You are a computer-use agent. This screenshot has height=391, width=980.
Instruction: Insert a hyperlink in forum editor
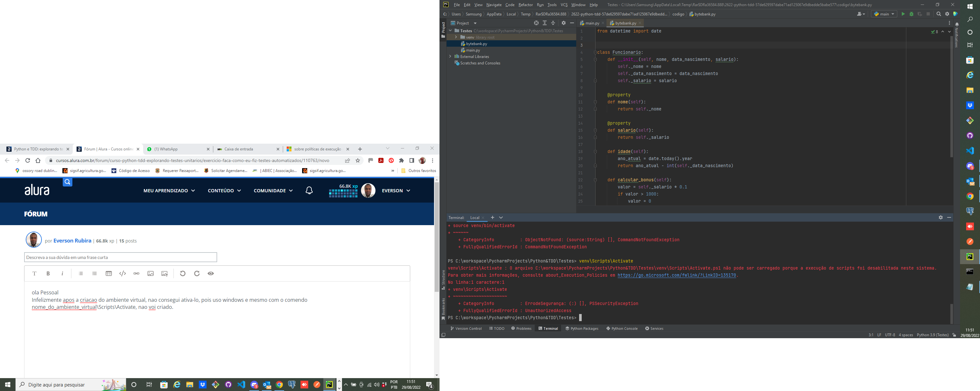[136, 273]
